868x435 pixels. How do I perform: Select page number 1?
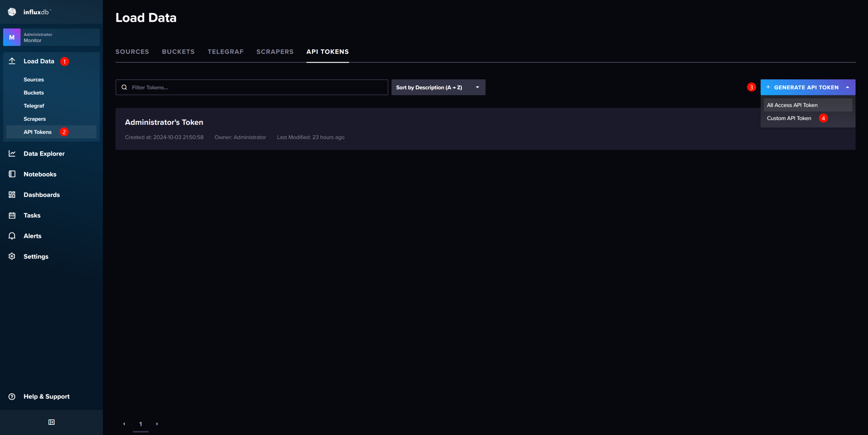click(x=141, y=424)
